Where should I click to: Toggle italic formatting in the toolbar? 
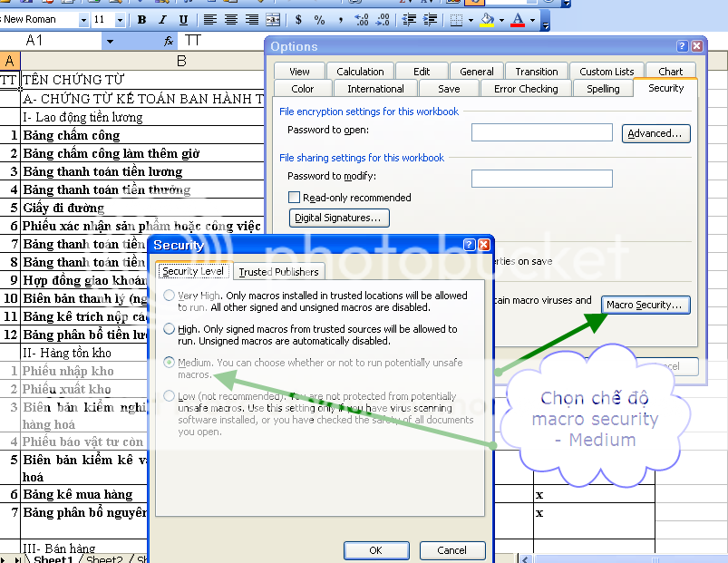[162, 19]
